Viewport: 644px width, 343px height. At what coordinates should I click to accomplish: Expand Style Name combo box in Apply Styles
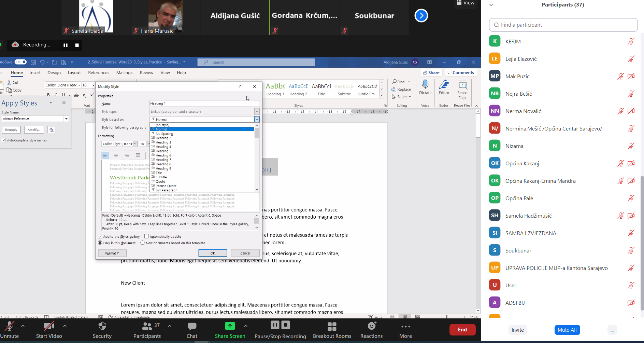coord(66,119)
